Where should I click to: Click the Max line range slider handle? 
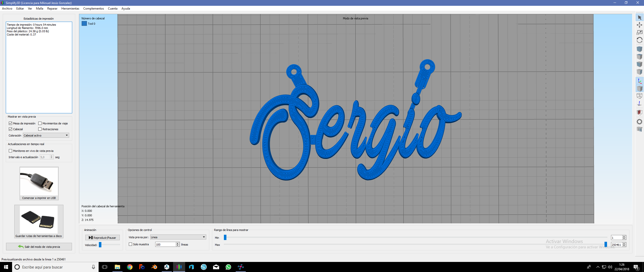point(606,244)
